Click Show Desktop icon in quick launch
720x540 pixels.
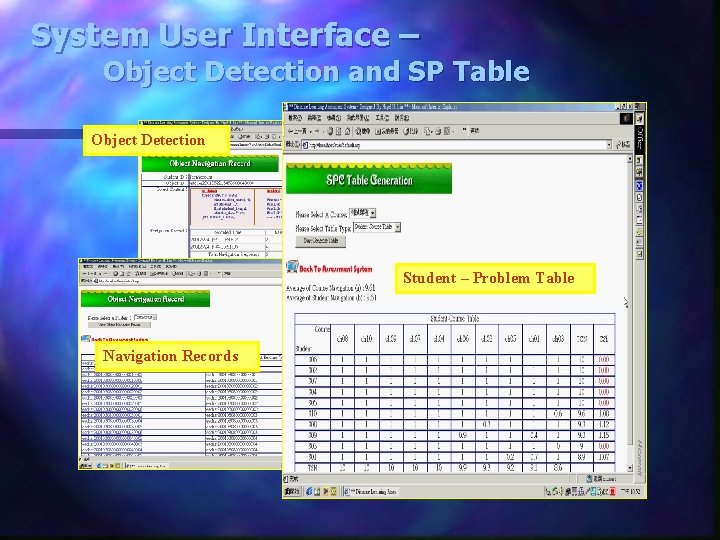pos(317,491)
